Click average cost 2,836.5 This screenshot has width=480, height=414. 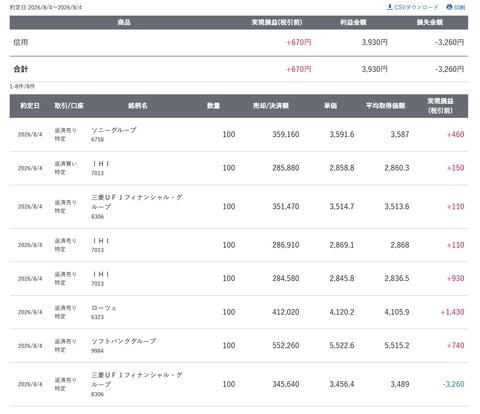(397, 278)
